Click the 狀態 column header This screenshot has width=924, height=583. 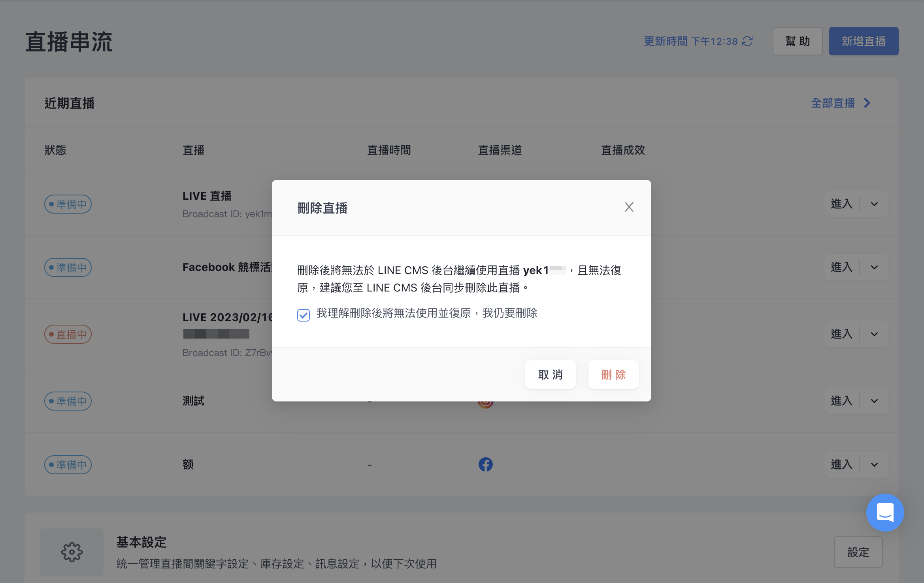55,150
